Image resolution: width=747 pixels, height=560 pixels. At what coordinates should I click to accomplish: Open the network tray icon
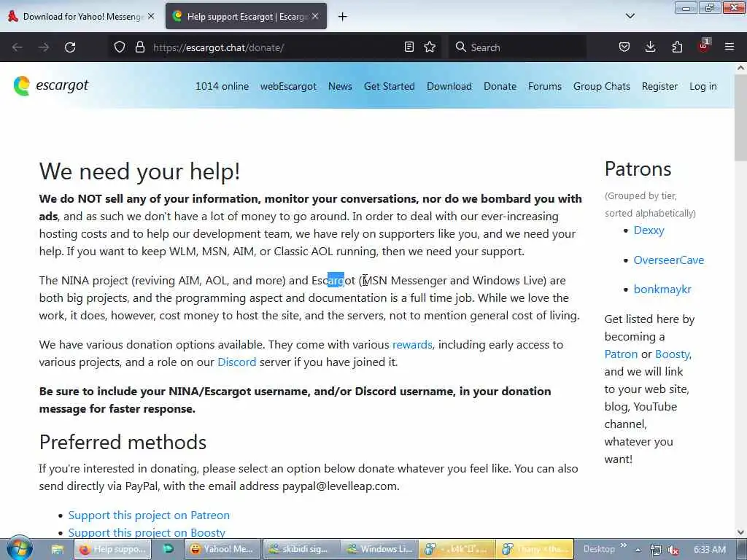pyautogui.click(x=656, y=550)
